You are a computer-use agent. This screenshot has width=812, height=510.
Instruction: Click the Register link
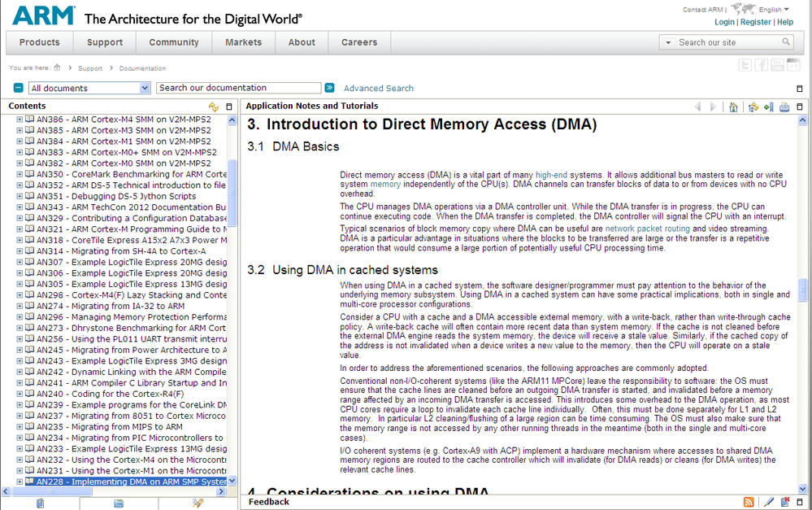pyautogui.click(x=756, y=22)
